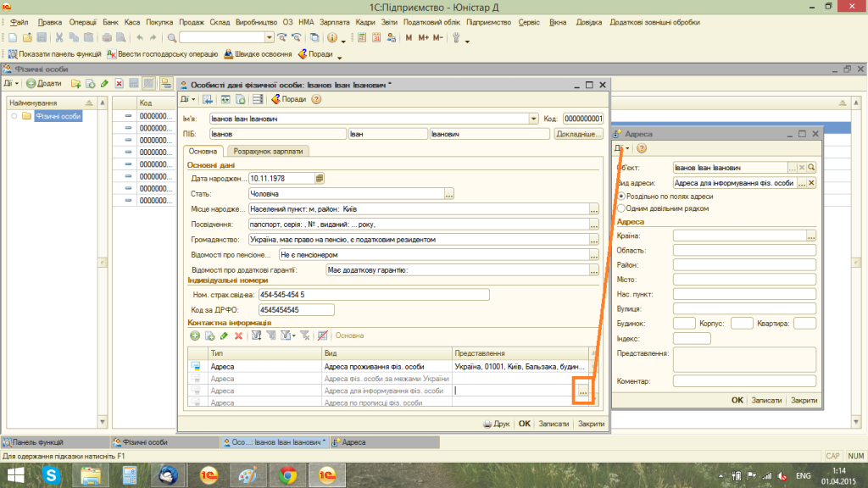Click the red delete mark icon in Фізичні особи
Image resolution: width=868 pixels, height=488 pixels.
point(119,84)
